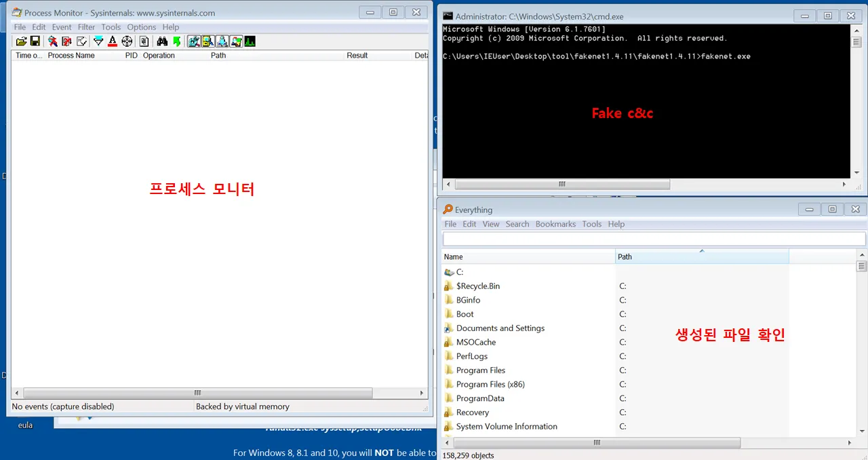868x460 pixels.
Task: Select the System Volume Information entry
Action: tap(507, 426)
